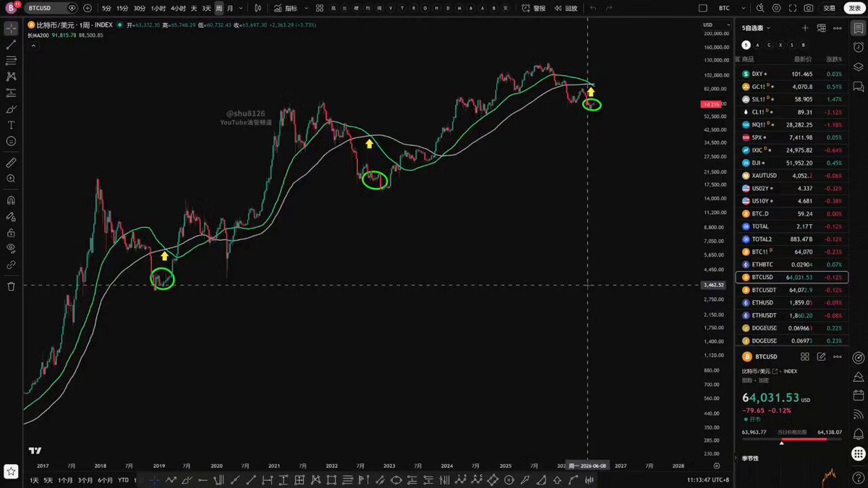Start bar replay with 回放
The height and width of the screenshot is (488, 868).
[x=566, y=8]
